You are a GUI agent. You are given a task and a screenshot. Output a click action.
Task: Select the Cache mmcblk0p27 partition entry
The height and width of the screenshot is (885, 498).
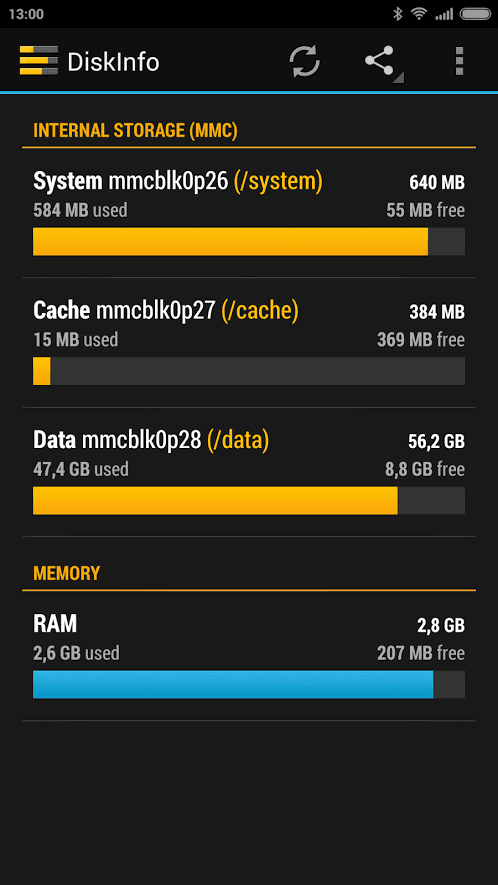(x=249, y=343)
